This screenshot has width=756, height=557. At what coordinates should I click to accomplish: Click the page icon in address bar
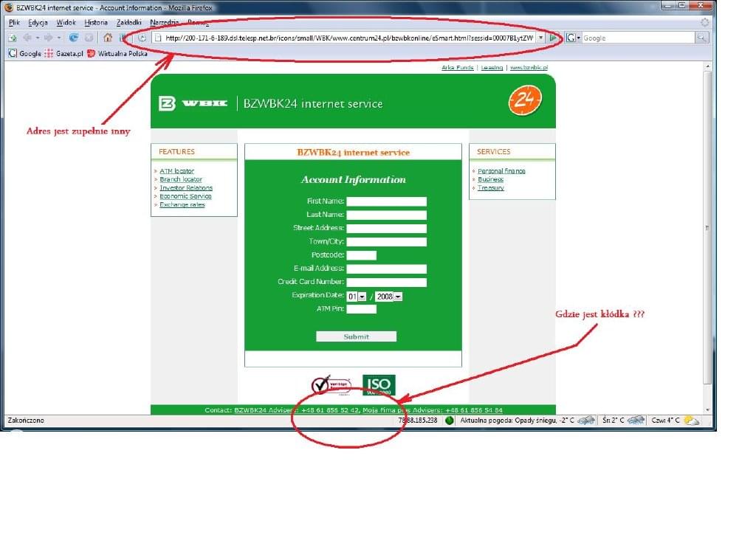pos(158,38)
